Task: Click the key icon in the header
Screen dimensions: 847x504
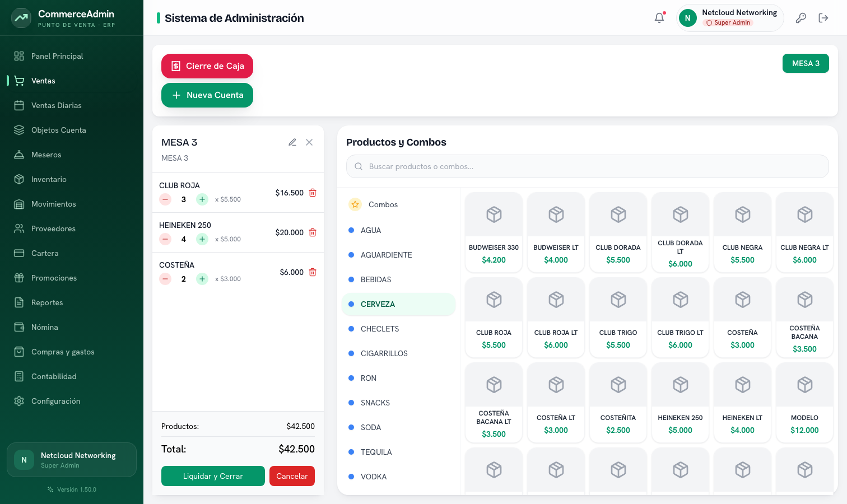Action: coord(801,18)
